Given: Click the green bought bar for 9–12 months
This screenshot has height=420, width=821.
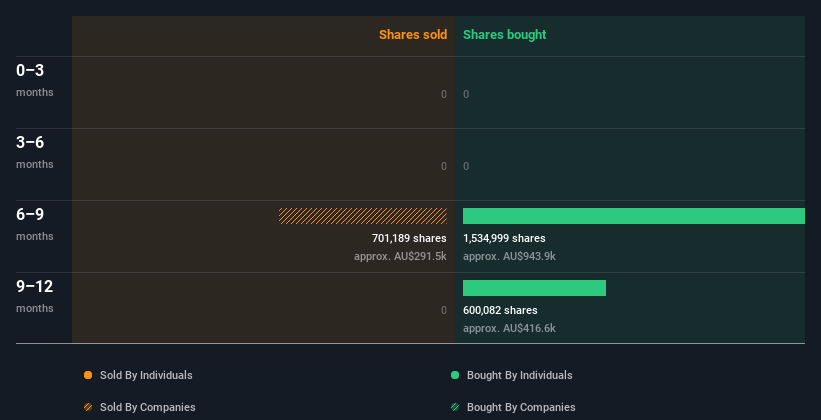Looking at the screenshot, I should [534, 288].
